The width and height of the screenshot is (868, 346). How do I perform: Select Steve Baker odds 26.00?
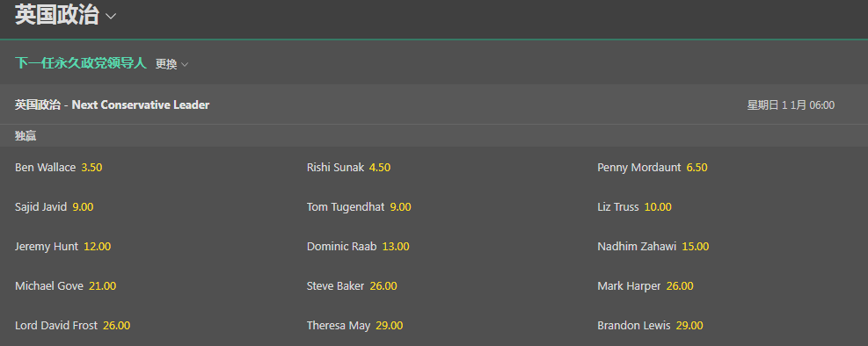coord(352,286)
